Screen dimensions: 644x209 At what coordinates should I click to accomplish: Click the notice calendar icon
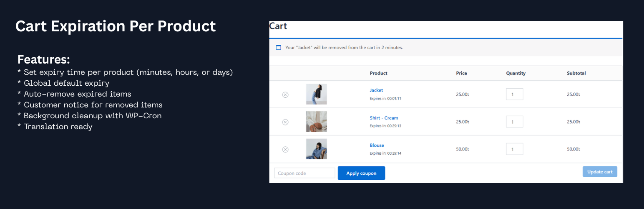pyautogui.click(x=279, y=48)
